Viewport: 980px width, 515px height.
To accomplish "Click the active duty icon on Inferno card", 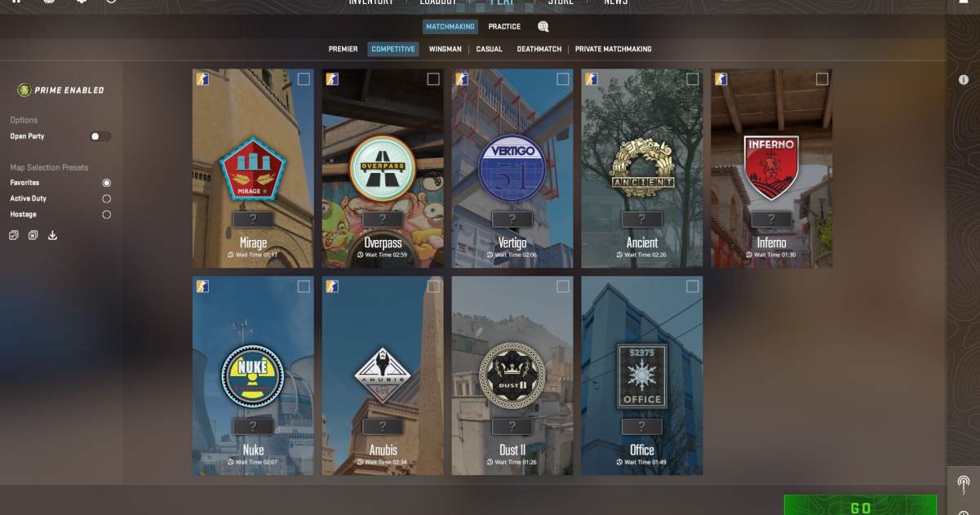I will pos(721,79).
